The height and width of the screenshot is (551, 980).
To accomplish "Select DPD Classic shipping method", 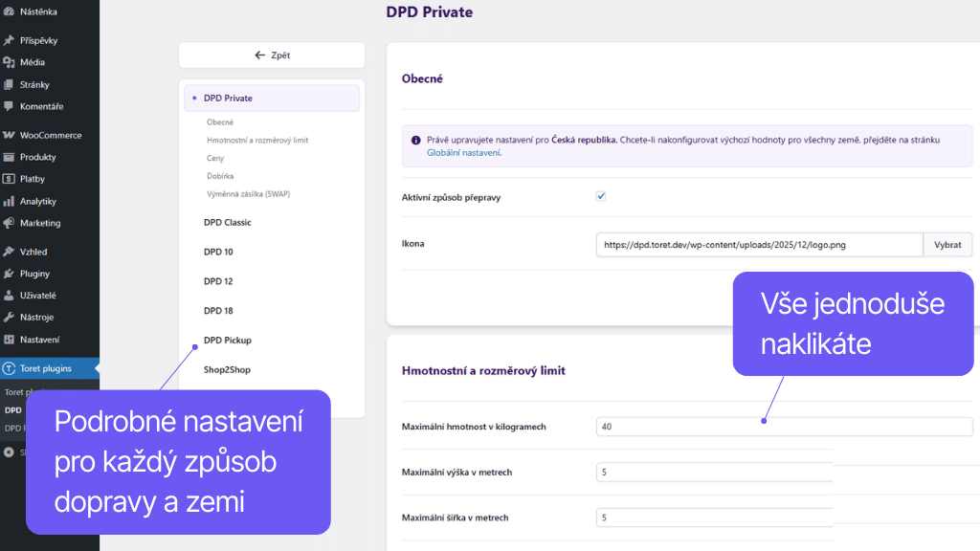I will [227, 222].
